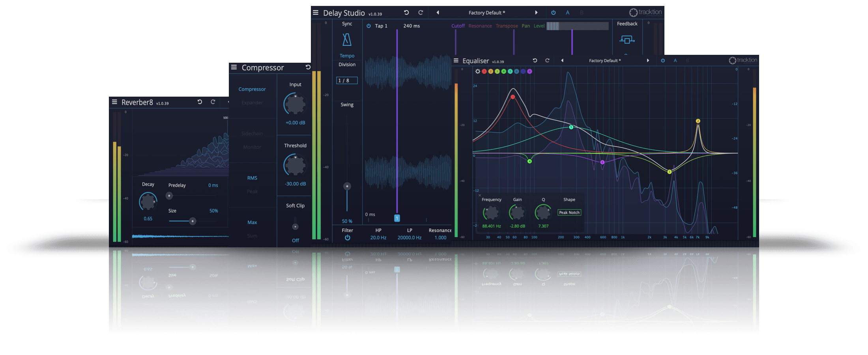Open the Division 1/8 selector
The image size is (868, 355).
point(347,80)
